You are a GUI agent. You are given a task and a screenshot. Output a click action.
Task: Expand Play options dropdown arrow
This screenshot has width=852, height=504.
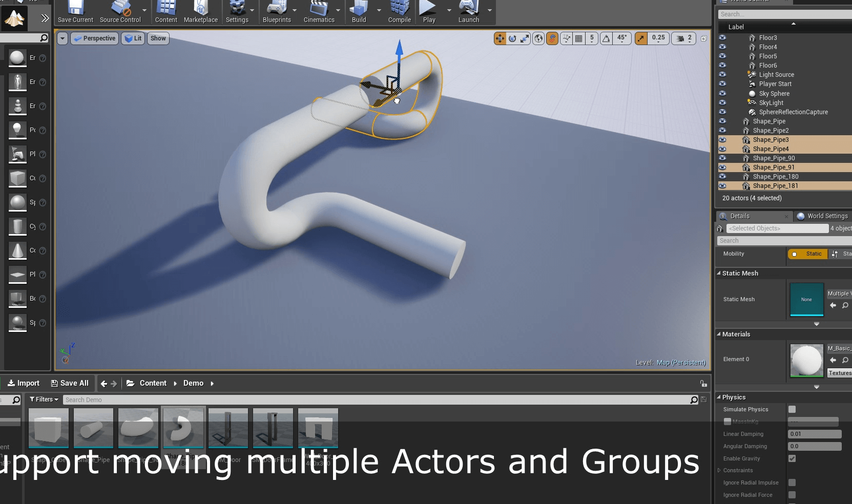click(x=449, y=10)
